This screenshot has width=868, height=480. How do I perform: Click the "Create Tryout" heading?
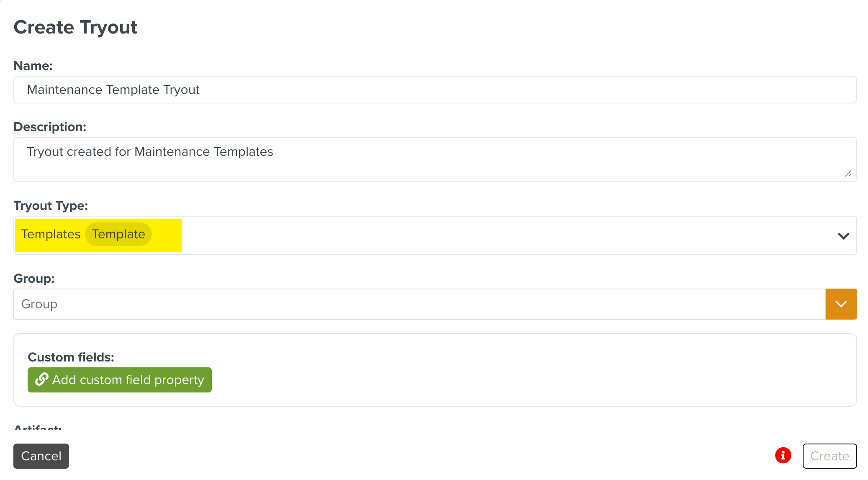(75, 28)
